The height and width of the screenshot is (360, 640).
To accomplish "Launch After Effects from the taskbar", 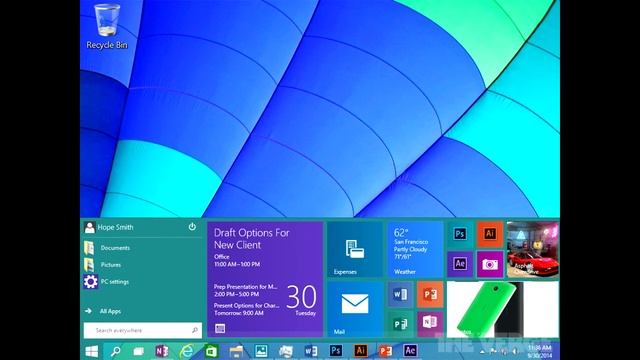I will pyautogui.click(x=410, y=351).
